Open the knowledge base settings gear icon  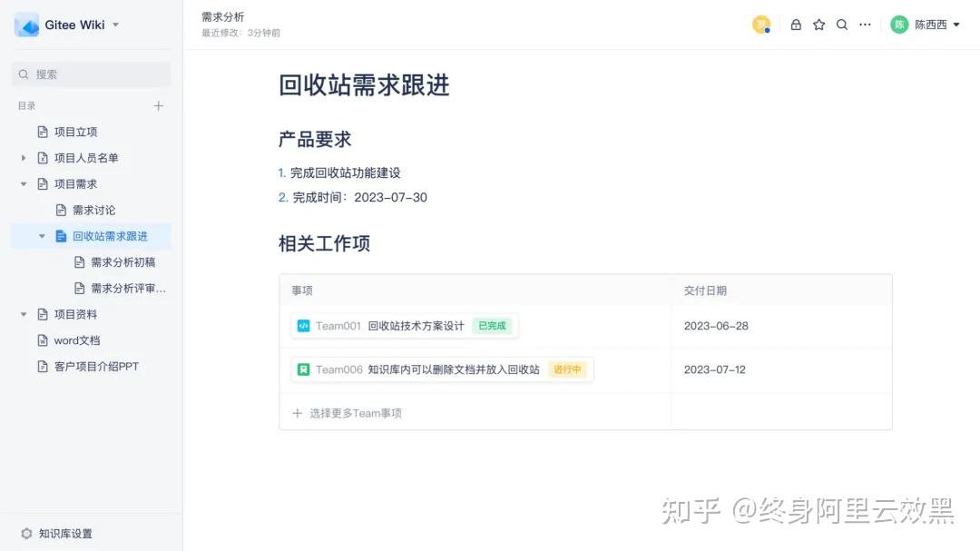pos(26,534)
